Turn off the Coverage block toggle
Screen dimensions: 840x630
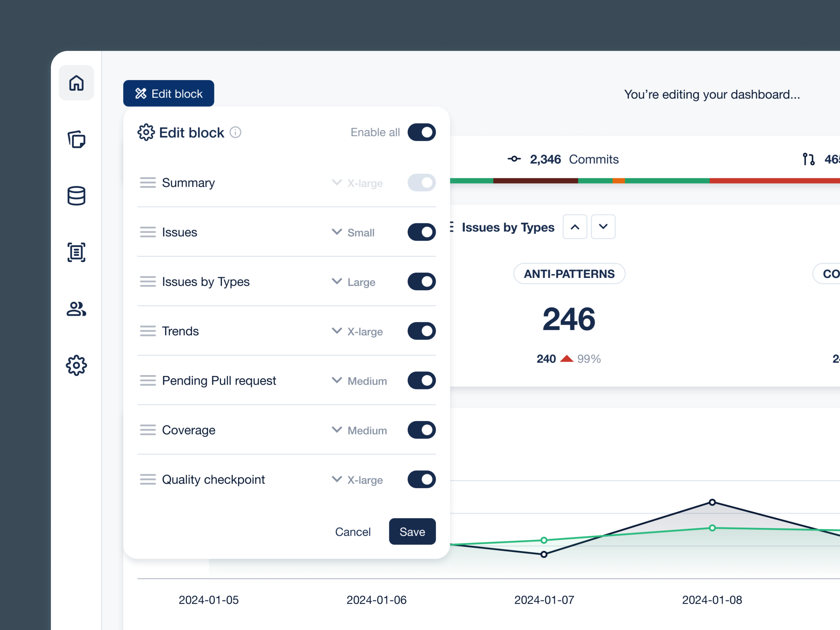point(422,430)
